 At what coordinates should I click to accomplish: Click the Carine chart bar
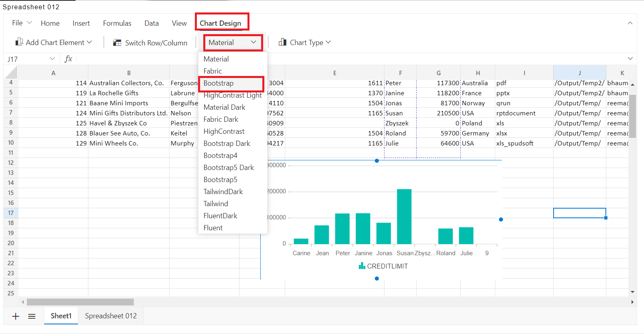[x=301, y=241]
